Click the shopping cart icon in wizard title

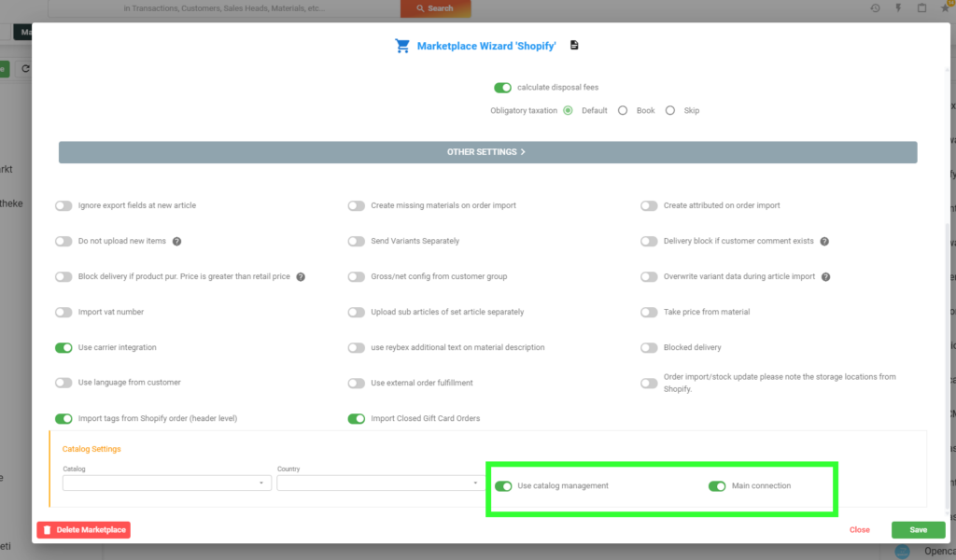pyautogui.click(x=401, y=46)
